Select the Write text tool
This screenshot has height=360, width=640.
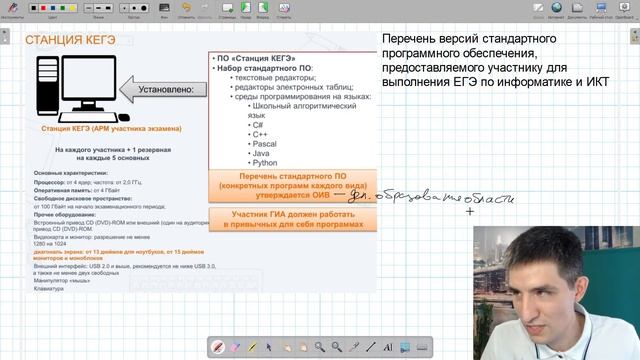pyautogui.click(x=388, y=347)
